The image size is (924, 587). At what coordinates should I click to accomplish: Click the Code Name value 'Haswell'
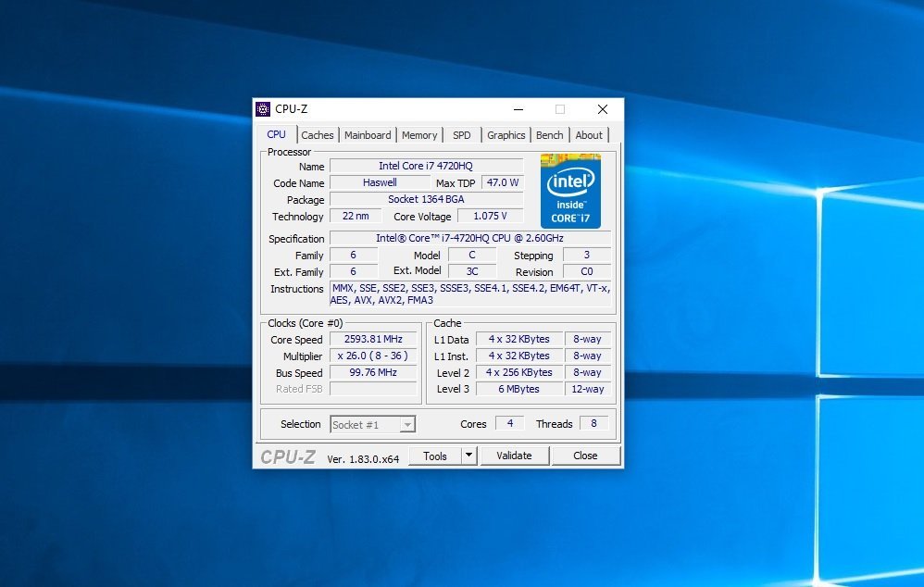pos(380,182)
